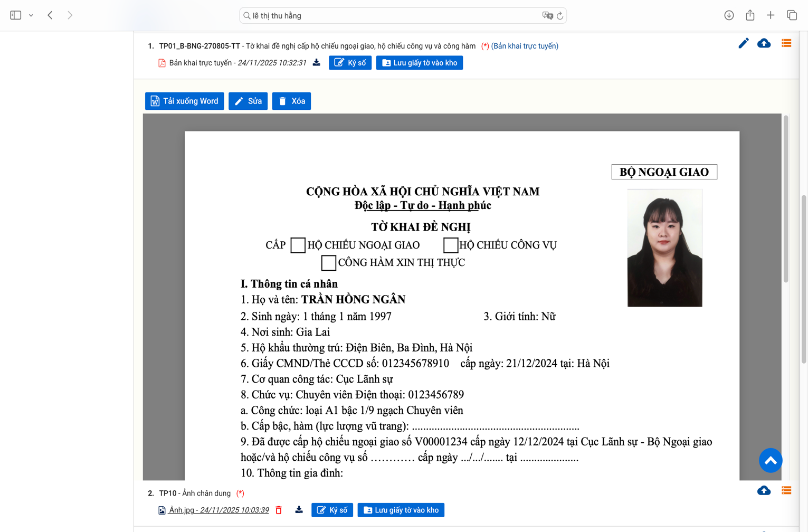Viewport: 808px width, 532px height.
Task: Open the Safari downloads icon
Action: click(x=729, y=15)
